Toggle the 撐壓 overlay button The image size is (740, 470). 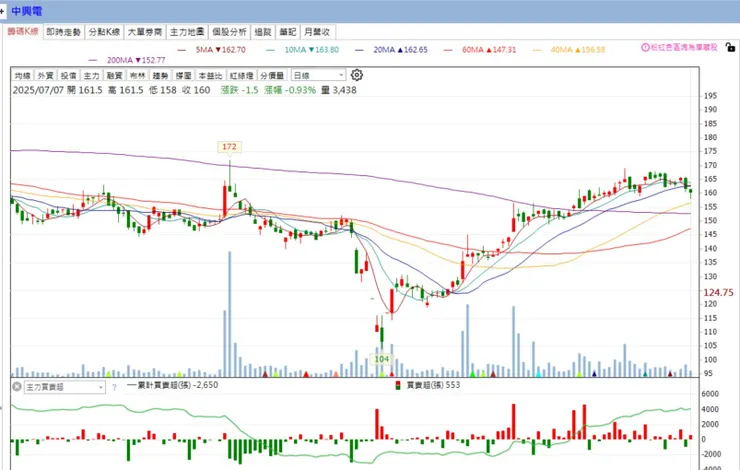[184, 76]
